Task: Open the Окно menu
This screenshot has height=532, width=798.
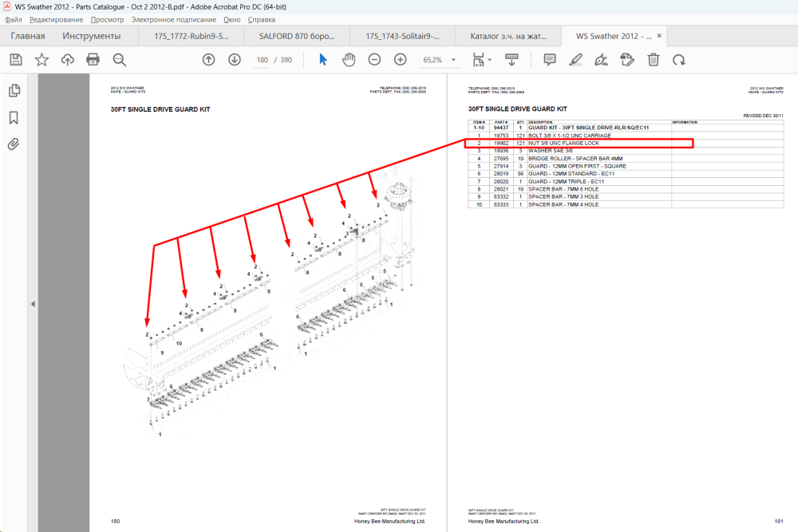Action: [231, 20]
